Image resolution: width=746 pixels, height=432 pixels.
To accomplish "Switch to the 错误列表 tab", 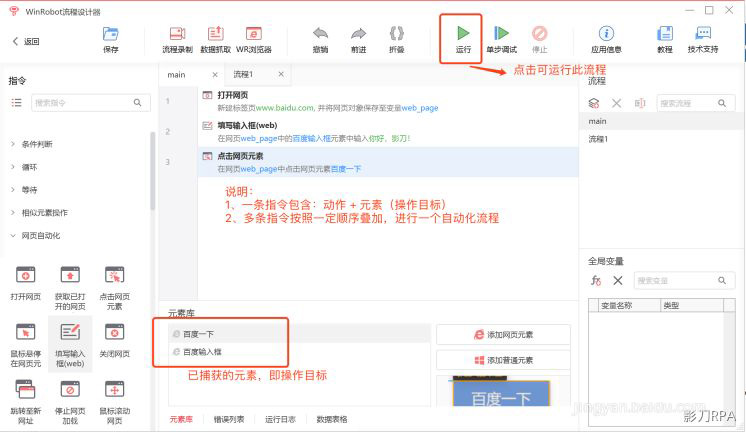I will (229, 419).
